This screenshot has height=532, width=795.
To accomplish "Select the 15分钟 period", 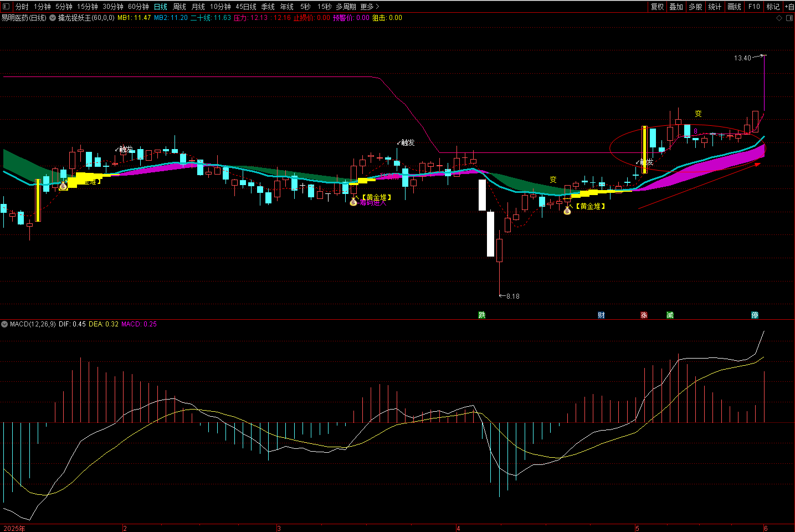I will pos(88,7).
